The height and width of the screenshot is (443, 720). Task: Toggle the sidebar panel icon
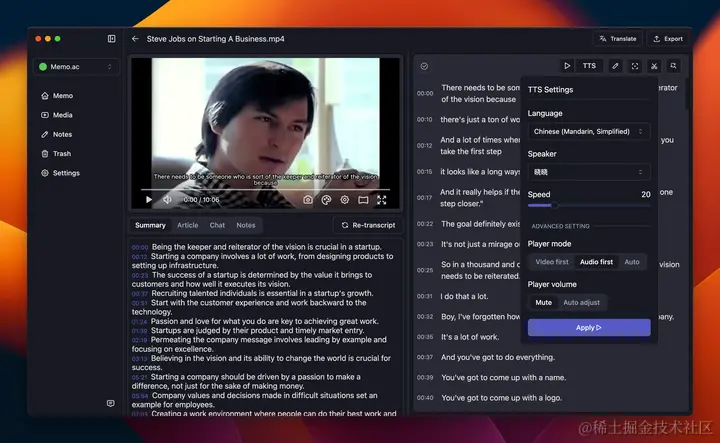click(x=112, y=39)
